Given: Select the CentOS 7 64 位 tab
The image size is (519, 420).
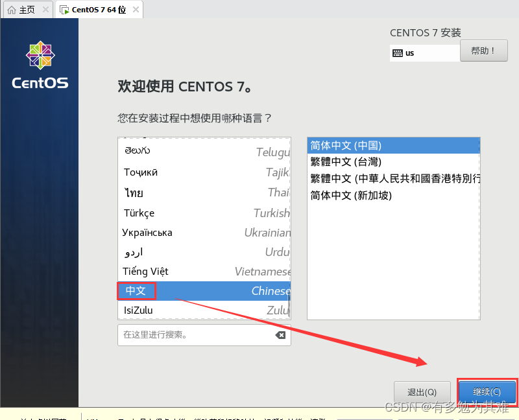Looking at the screenshot, I should coord(99,10).
